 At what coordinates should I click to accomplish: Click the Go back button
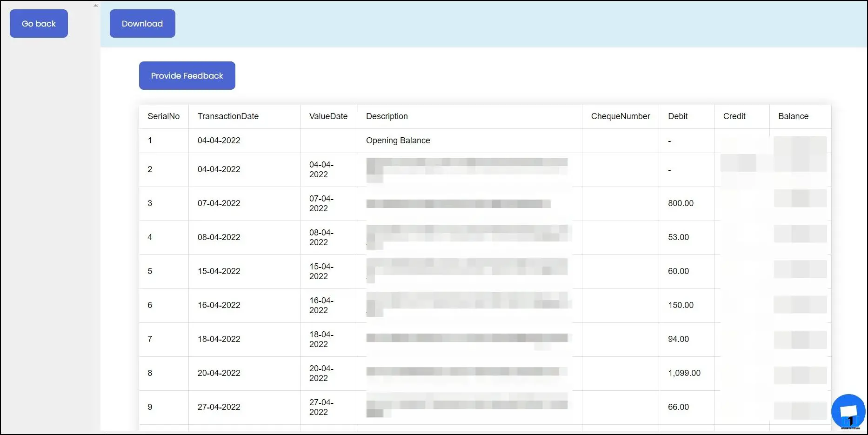coord(39,23)
